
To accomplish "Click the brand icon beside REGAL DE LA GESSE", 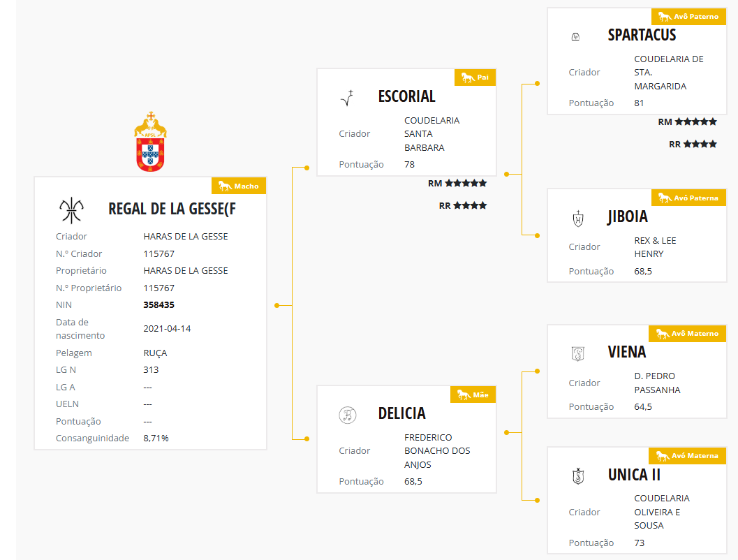I will (71, 208).
